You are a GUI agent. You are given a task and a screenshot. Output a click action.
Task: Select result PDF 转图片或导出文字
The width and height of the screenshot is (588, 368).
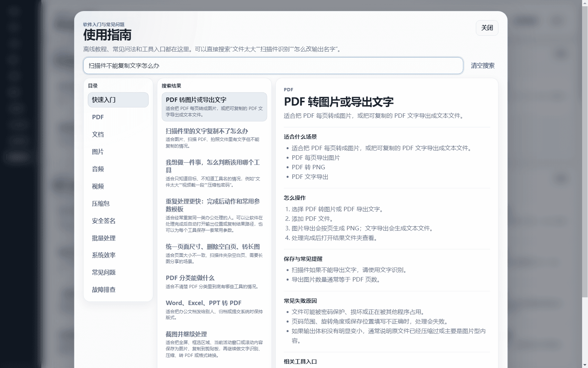(x=214, y=107)
